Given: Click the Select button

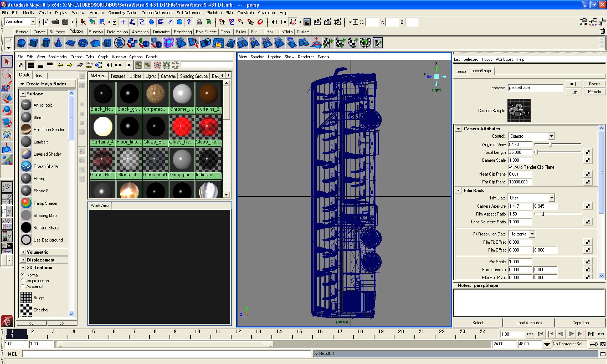Looking at the screenshot, I should (x=478, y=323).
